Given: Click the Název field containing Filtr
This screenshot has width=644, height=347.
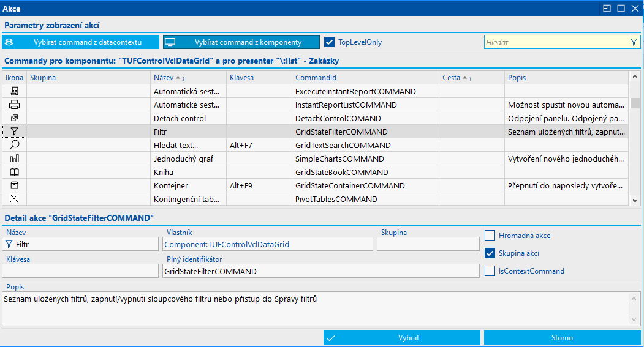Looking at the screenshot, I should click(x=80, y=244).
